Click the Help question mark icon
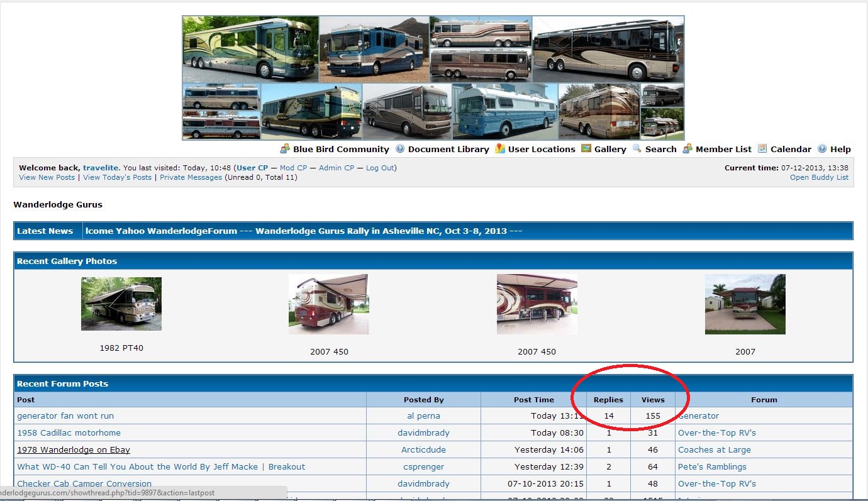The height and width of the screenshot is (501, 868). click(822, 149)
